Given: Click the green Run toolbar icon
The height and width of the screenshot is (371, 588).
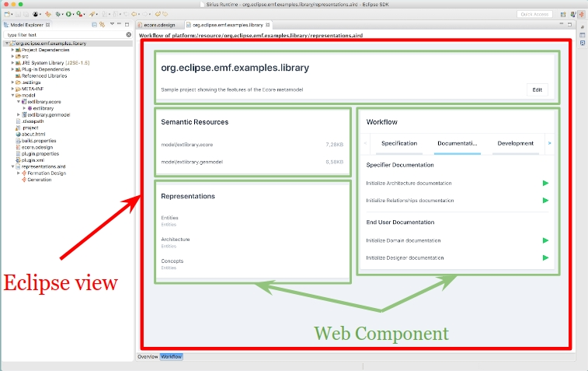Looking at the screenshot, I should tap(68, 14).
